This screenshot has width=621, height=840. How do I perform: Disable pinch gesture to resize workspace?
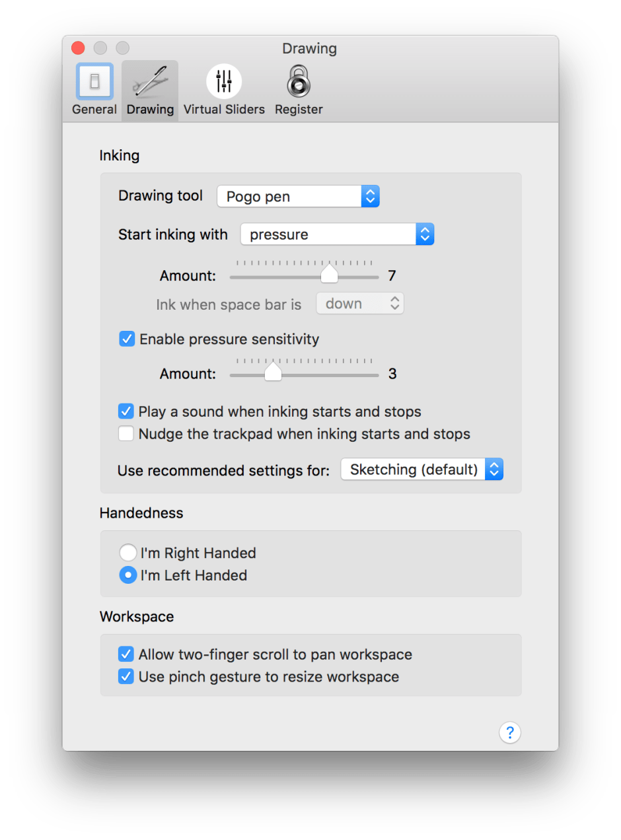click(126, 677)
